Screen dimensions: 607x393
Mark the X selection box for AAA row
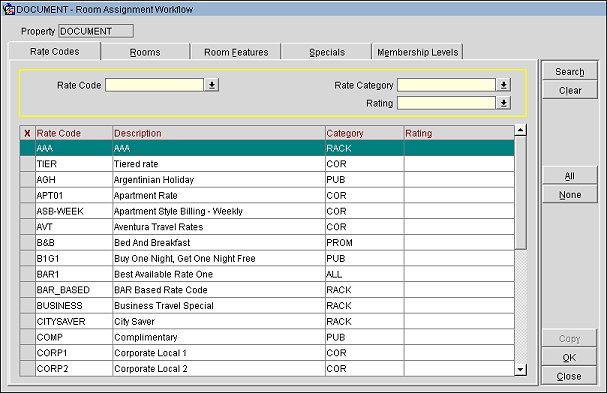click(27, 148)
